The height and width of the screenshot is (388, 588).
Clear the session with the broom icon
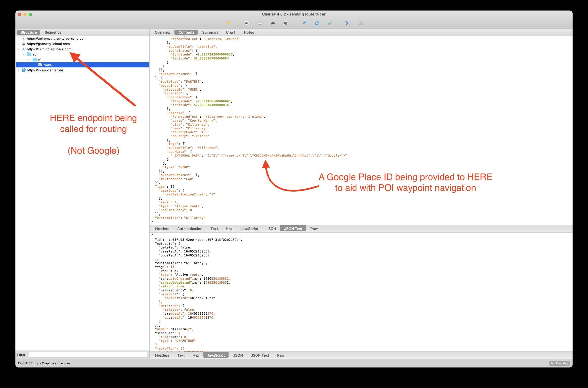228,23
